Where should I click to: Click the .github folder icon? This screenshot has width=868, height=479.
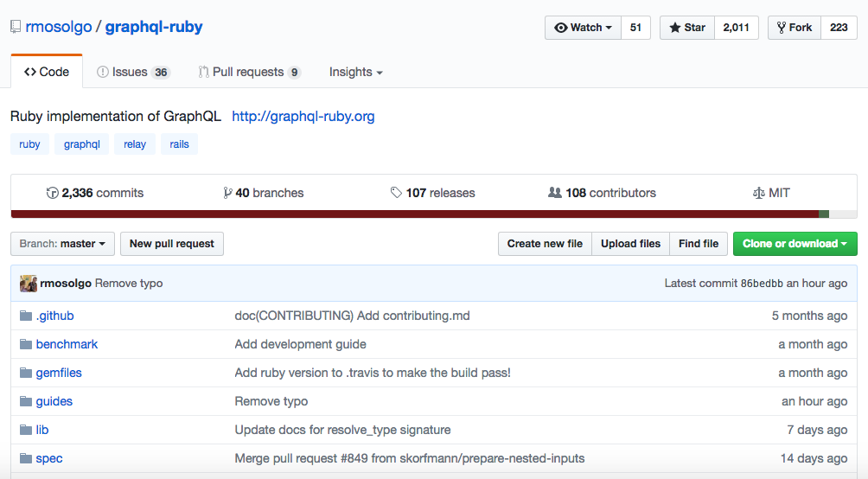point(25,316)
